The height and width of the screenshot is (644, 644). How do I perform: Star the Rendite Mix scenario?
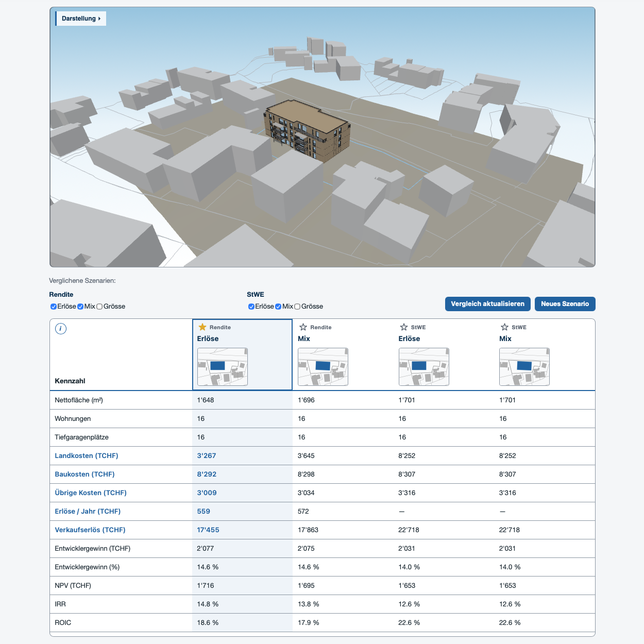(x=303, y=327)
